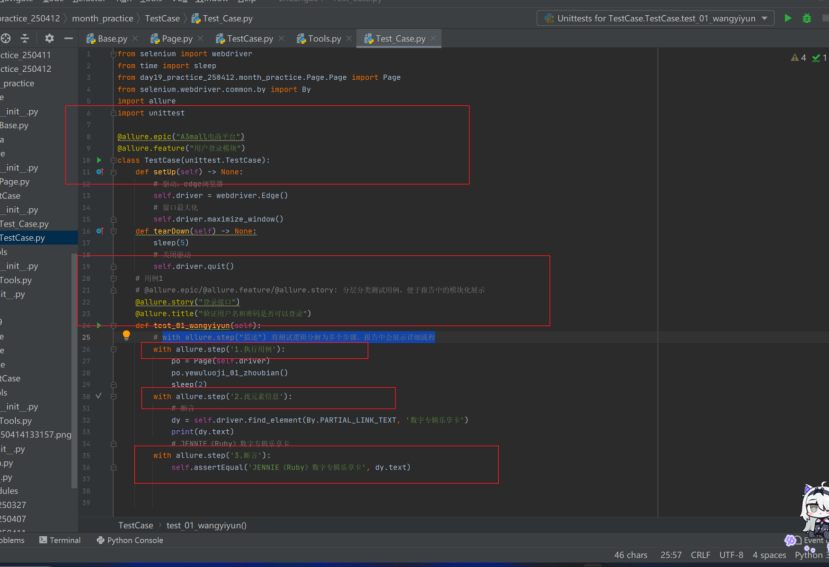This screenshot has height=567, width=829.
Task: Click TestCase in the top navigation breadcrumb
Action: [162, 19]
